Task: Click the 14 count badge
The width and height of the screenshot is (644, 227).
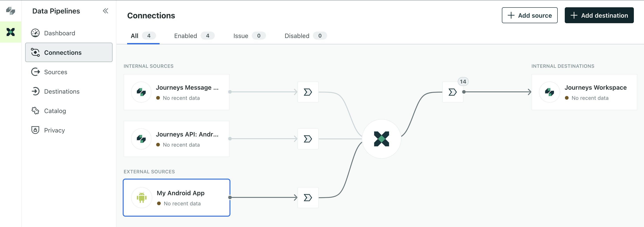Action: click(x=463, y=81)
